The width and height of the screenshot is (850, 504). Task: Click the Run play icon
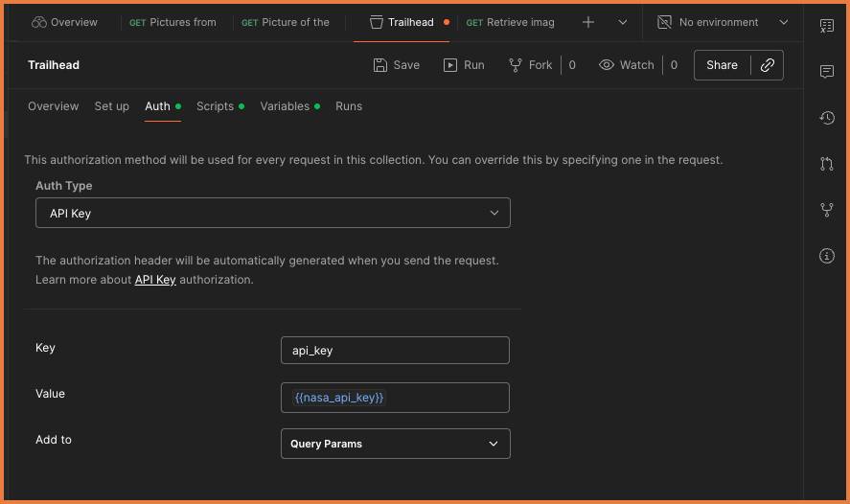click(450, 65)
